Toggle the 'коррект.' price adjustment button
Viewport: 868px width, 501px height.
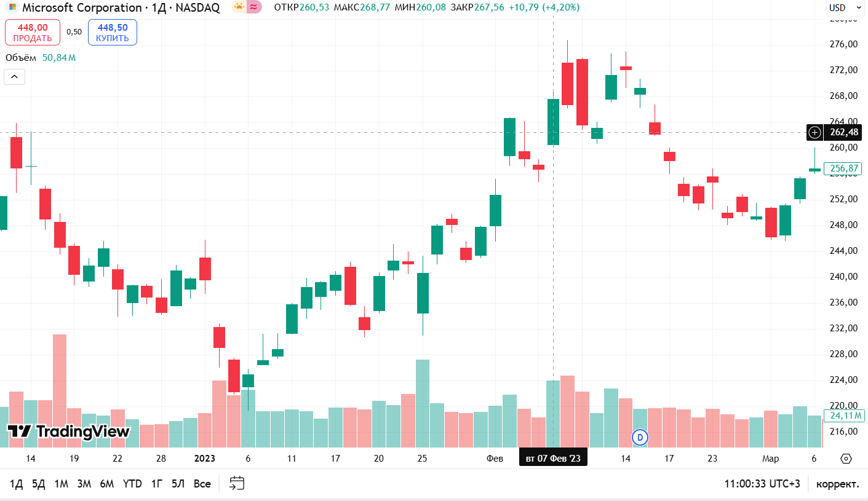click(x=837, y=484)
